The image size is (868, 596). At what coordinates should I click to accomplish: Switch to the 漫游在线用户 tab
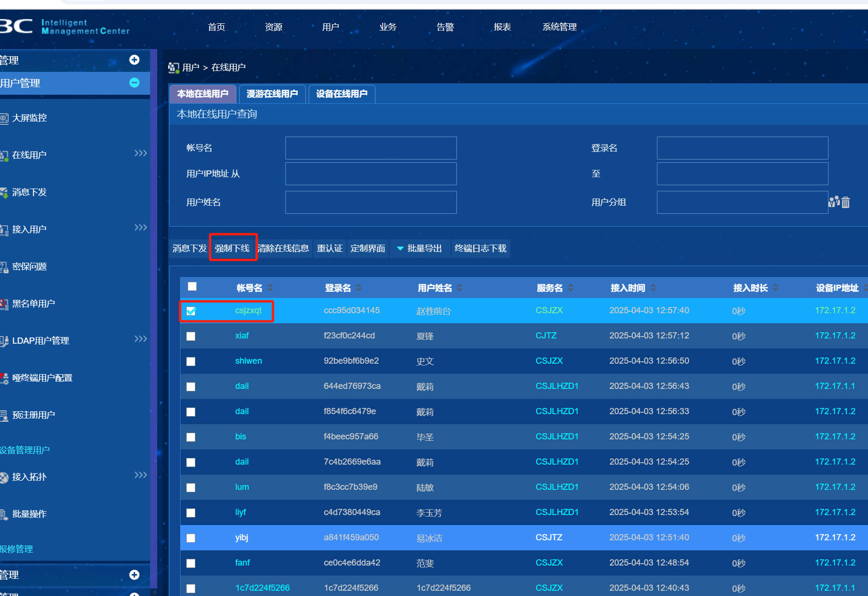[x=273, y=94]
